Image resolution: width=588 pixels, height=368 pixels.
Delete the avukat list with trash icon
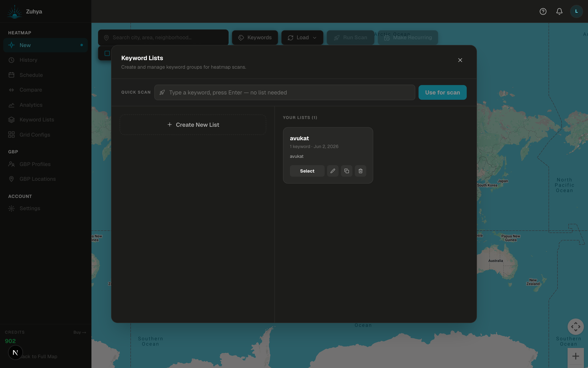click(x=360, y=171)
